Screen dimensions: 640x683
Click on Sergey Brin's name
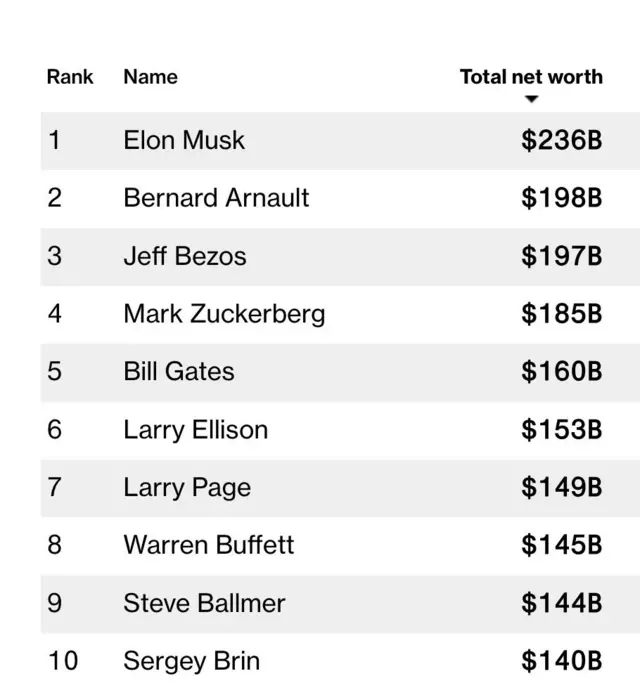pyautogui.click(x=191, y=661)
